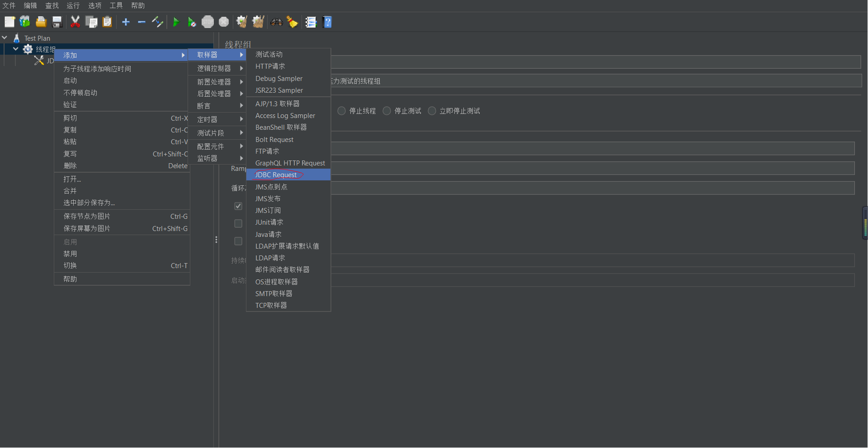Click the Clear results broom icon

click(x=242, y=22)
